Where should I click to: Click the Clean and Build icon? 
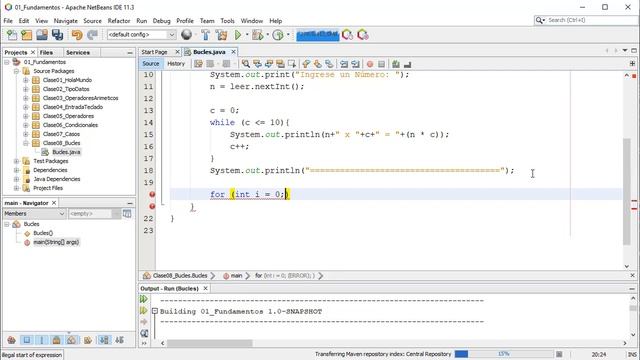pyautogui.click(x=222, y=35)
